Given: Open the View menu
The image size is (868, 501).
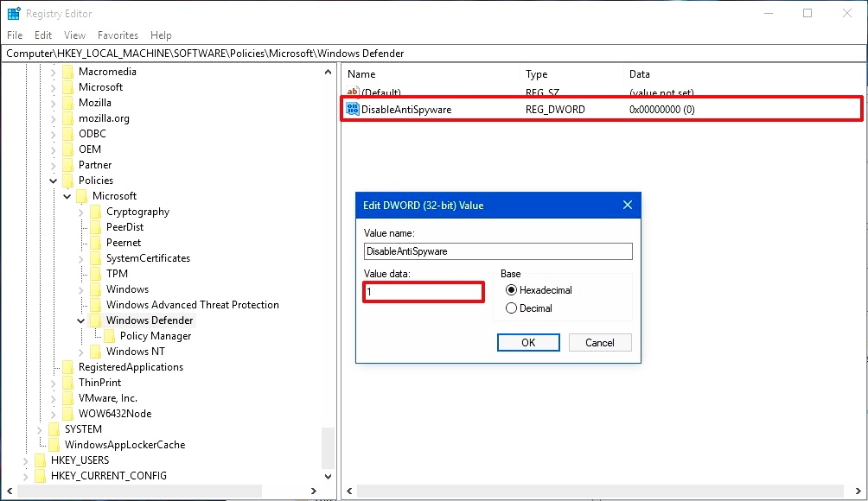Looking at the screenshot, I should click(74, 35).
